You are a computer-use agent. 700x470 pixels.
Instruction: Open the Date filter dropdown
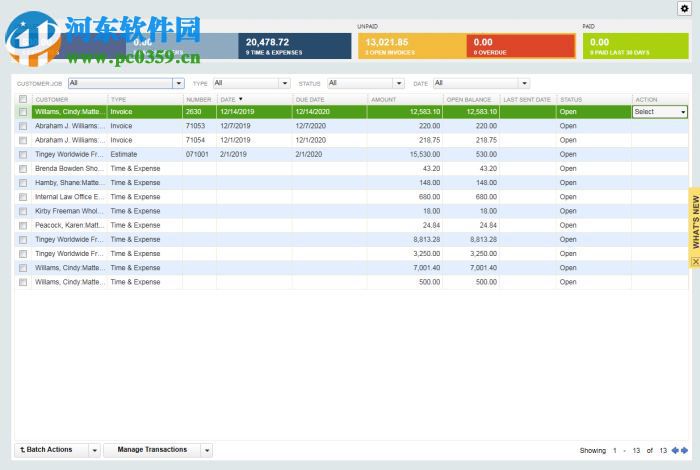coord(525,83)
